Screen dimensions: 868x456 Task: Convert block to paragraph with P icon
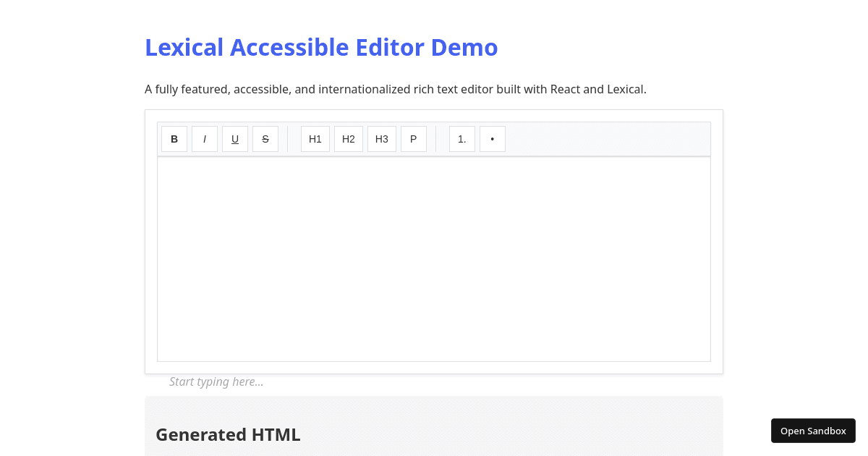pyautogui.click(x=413, y=139)
